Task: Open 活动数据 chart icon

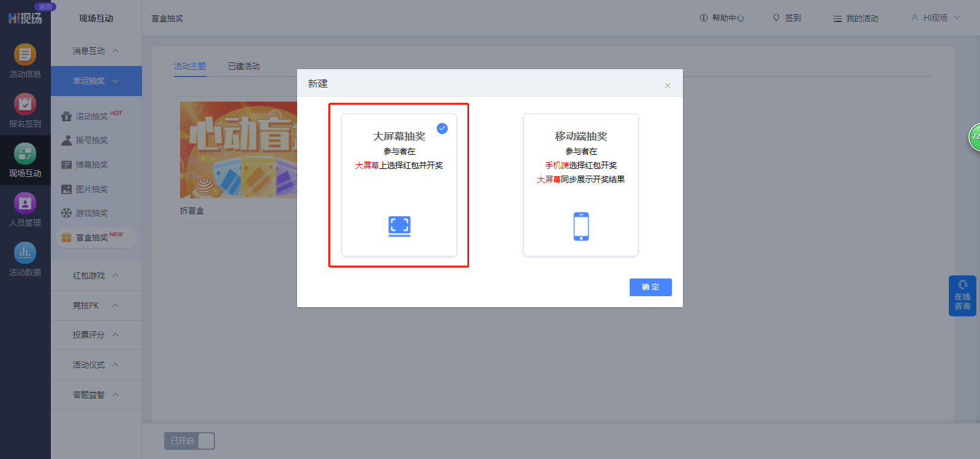Action: point(25,253)
